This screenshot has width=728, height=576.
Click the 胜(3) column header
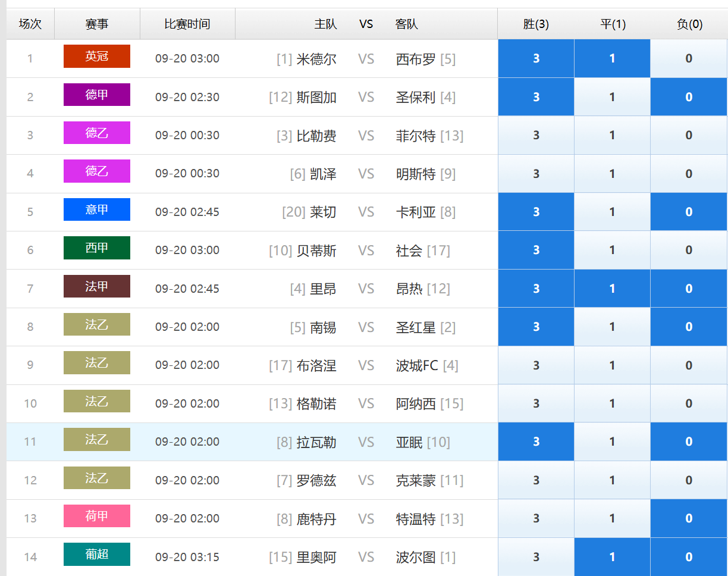pyautogui.click(x=536, y=24)
